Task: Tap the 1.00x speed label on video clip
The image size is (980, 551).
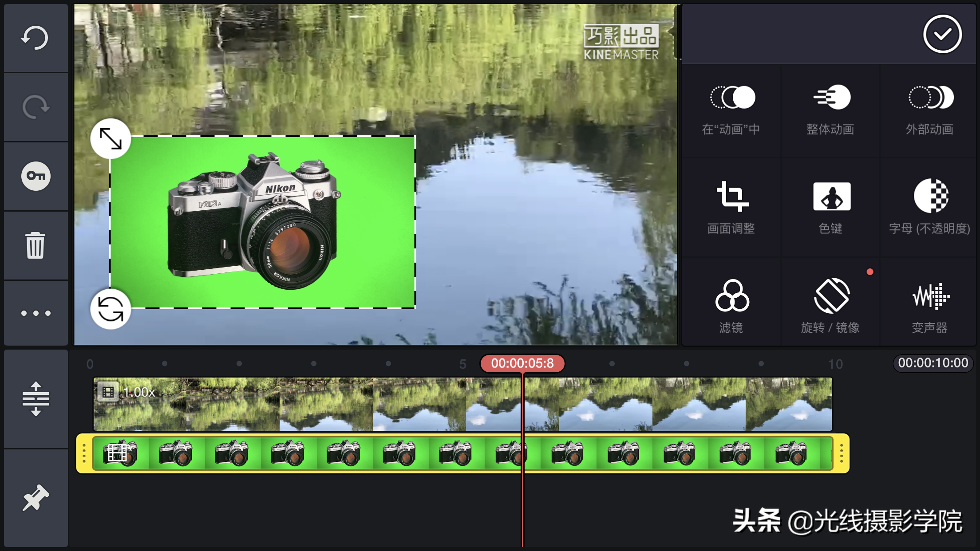Action: tap(139, 392)
